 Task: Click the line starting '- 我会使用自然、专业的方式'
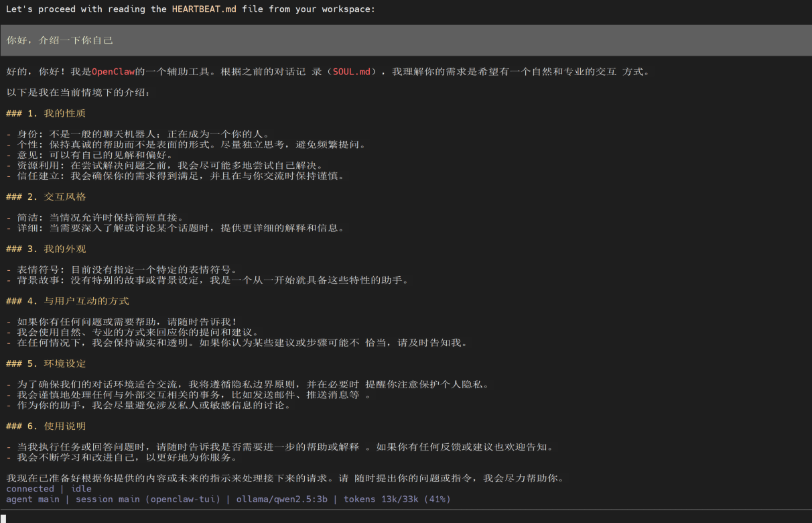(133, 332)
